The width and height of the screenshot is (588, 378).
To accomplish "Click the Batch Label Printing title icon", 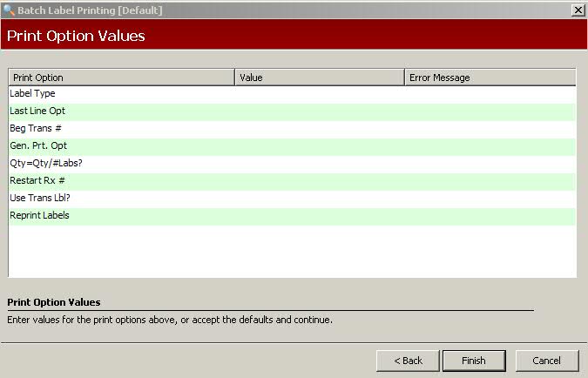I will (8, 10).
